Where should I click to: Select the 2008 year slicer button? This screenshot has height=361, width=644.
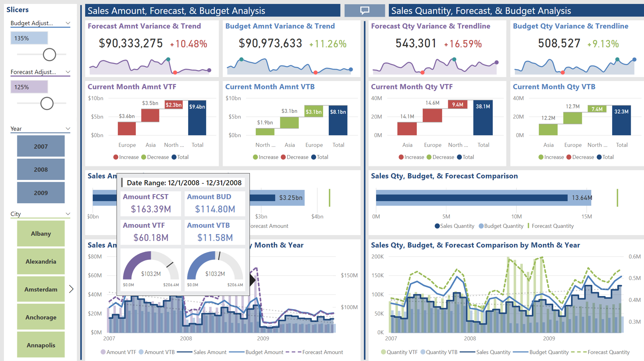coord(41,169)
